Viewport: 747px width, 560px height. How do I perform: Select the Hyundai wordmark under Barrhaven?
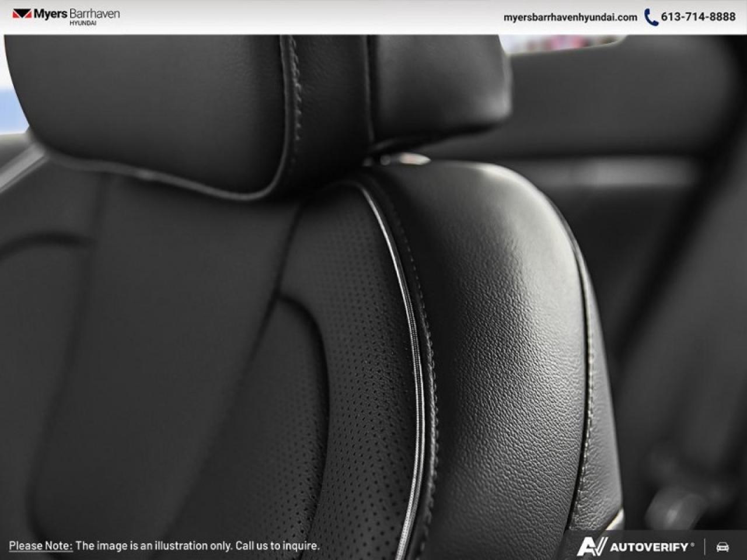click(x=82, y=23)
